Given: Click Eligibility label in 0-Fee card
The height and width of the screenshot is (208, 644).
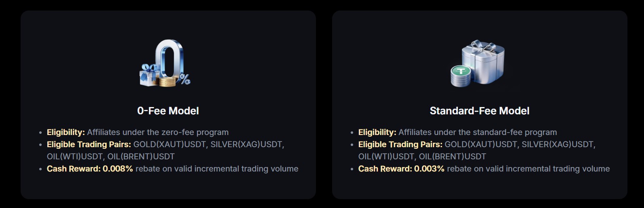Looking at the screenshot, I should (66, 132).
